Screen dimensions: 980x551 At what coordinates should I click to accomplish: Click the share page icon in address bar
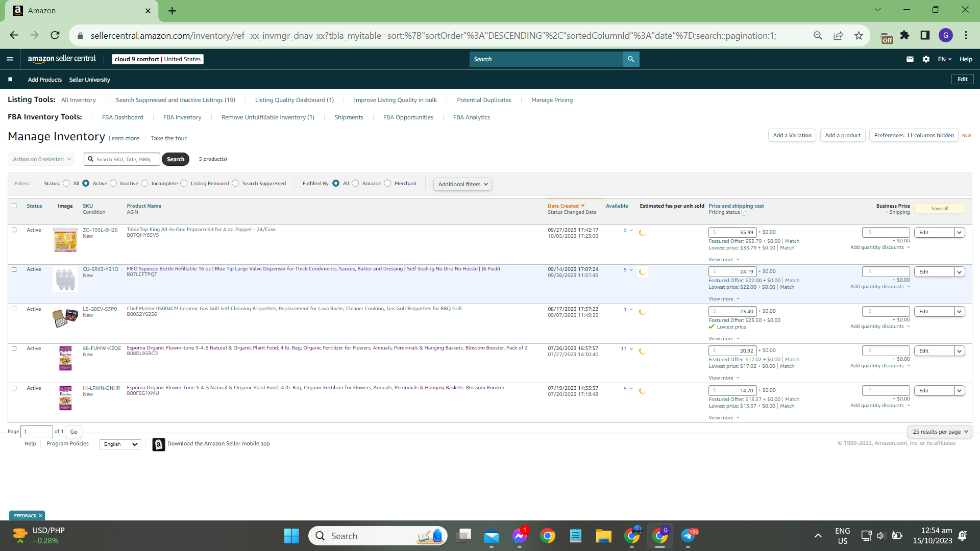[x=839, y=35]
